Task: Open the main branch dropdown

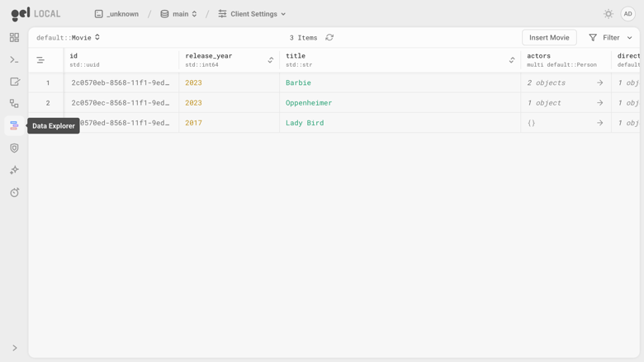Action: click(178, 14)
